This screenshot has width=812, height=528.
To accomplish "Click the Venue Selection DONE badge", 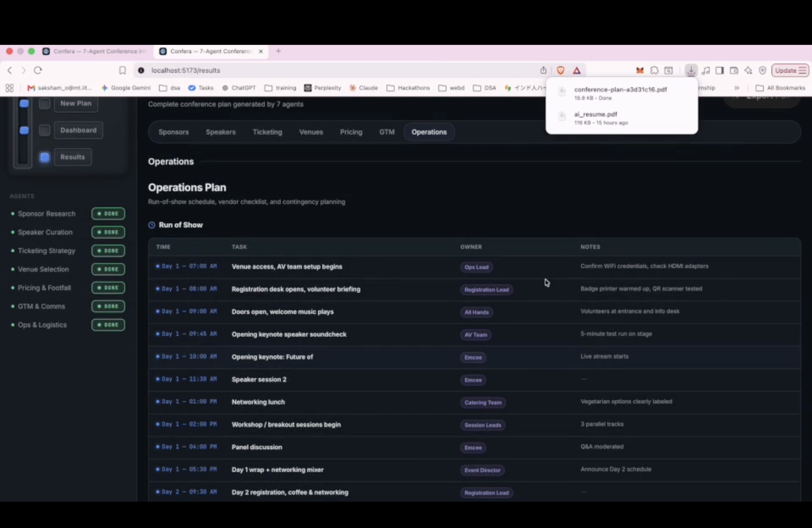I will point(108,269).
